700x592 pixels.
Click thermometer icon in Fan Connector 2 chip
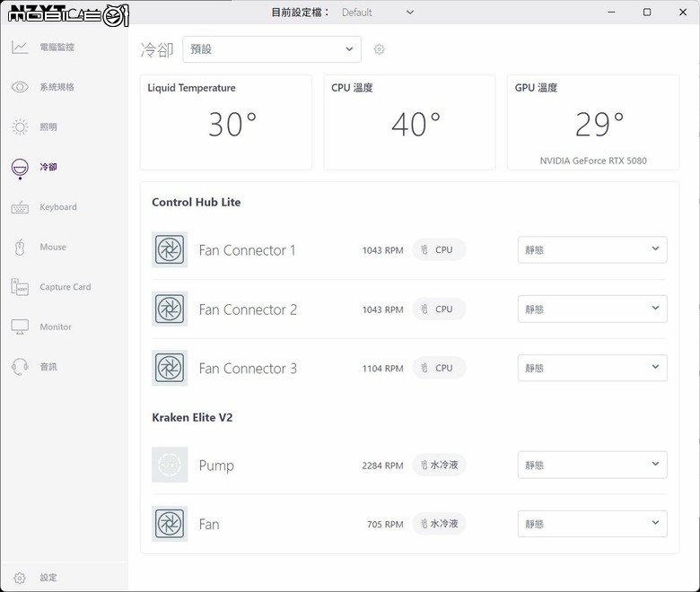point(424,309)
